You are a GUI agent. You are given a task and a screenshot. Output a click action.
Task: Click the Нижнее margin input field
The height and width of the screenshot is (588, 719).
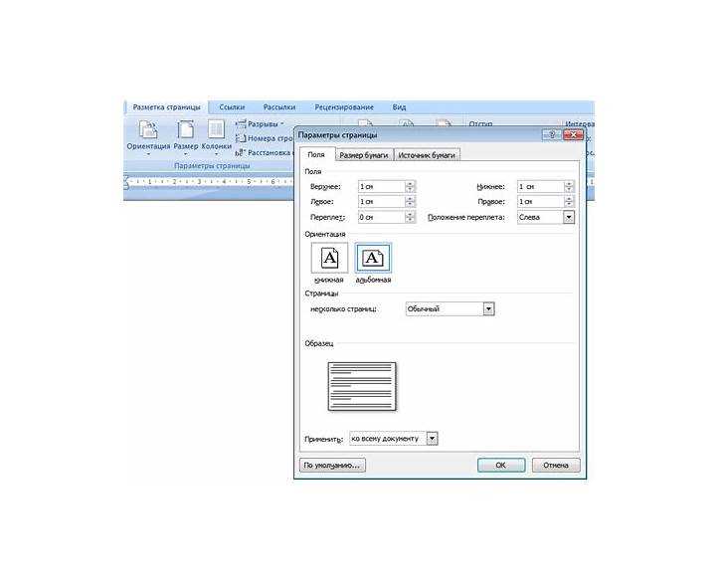pyautogui.click(x=540, y=187)
